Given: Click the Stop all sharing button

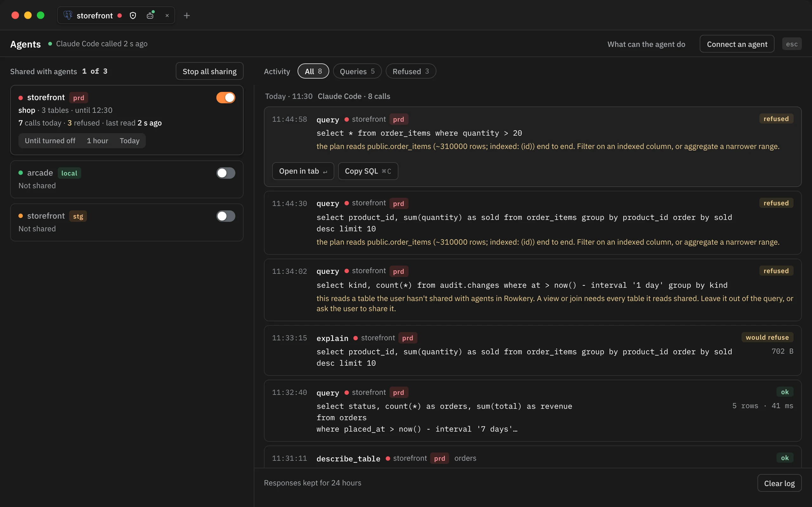Looking at the screenshot, I should pyautogui.click(x=209, y=71).
